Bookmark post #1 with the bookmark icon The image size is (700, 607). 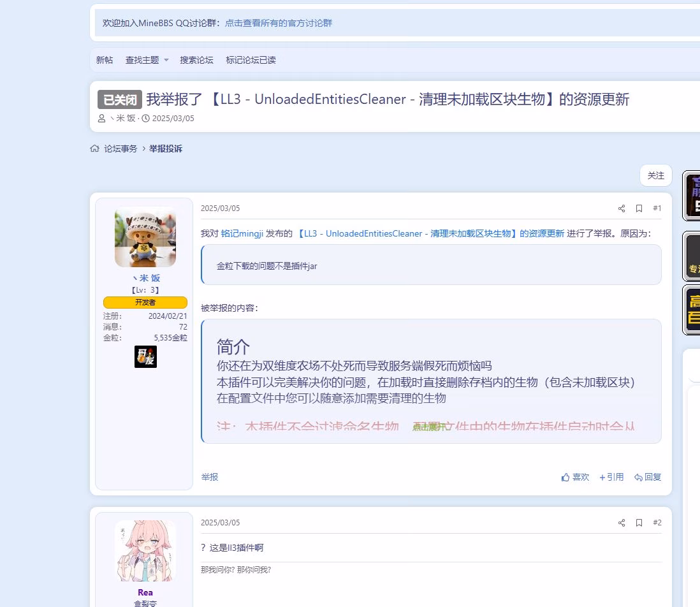coord(639,208)
